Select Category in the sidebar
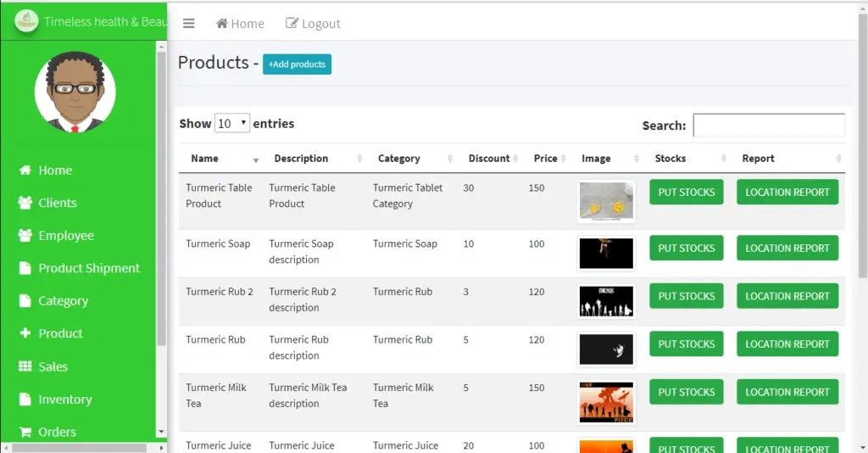 63,301
